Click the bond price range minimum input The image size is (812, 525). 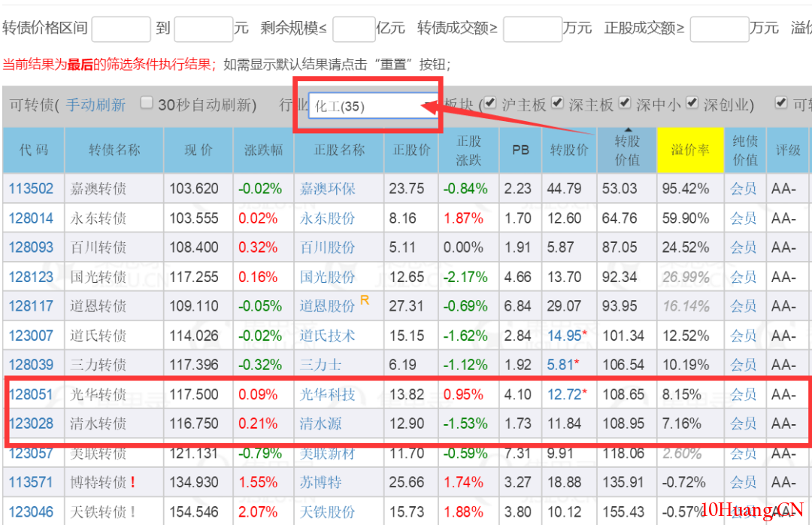120,29
